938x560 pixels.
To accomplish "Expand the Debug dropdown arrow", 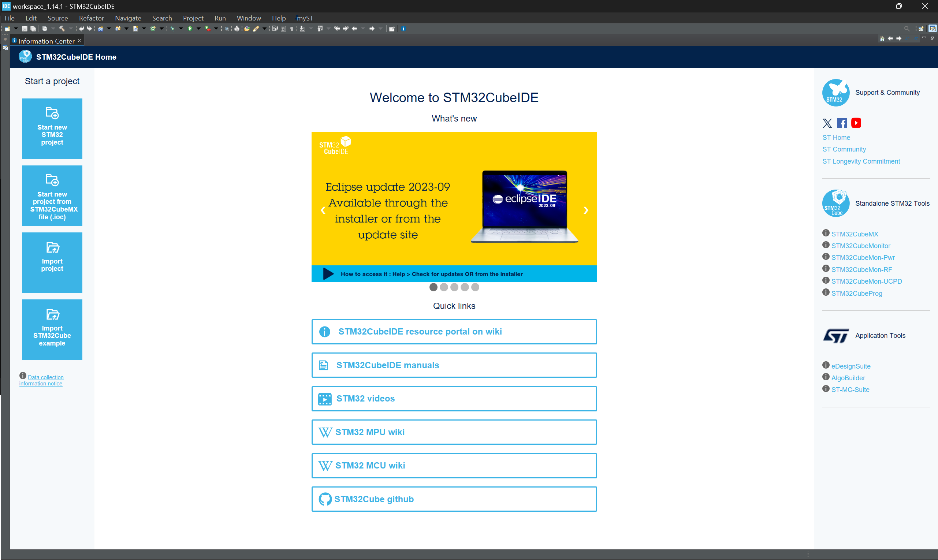I will pos(181,29).
